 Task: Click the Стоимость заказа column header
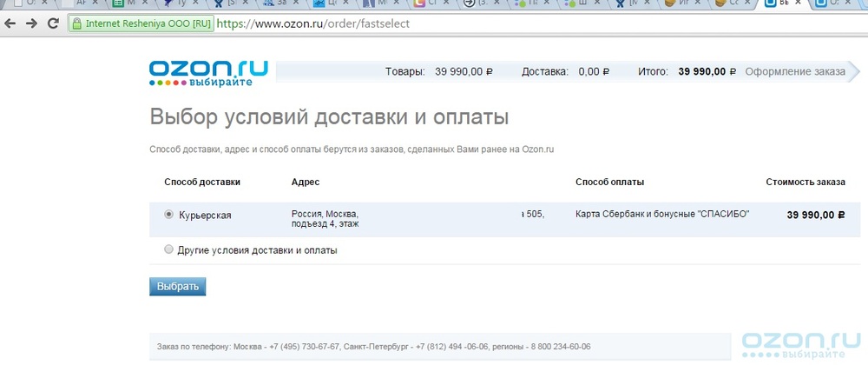[x=805, y=182]
